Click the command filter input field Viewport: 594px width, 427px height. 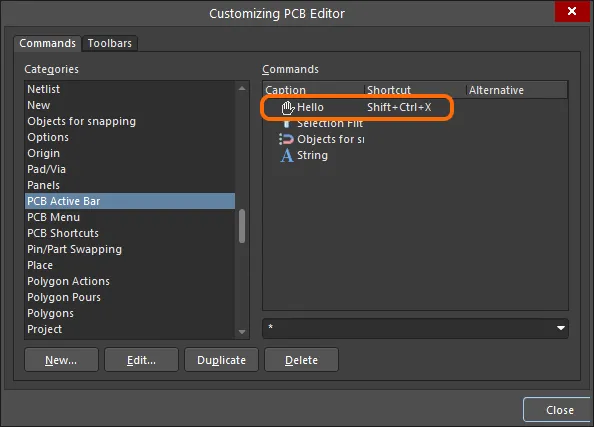(409, 328)
